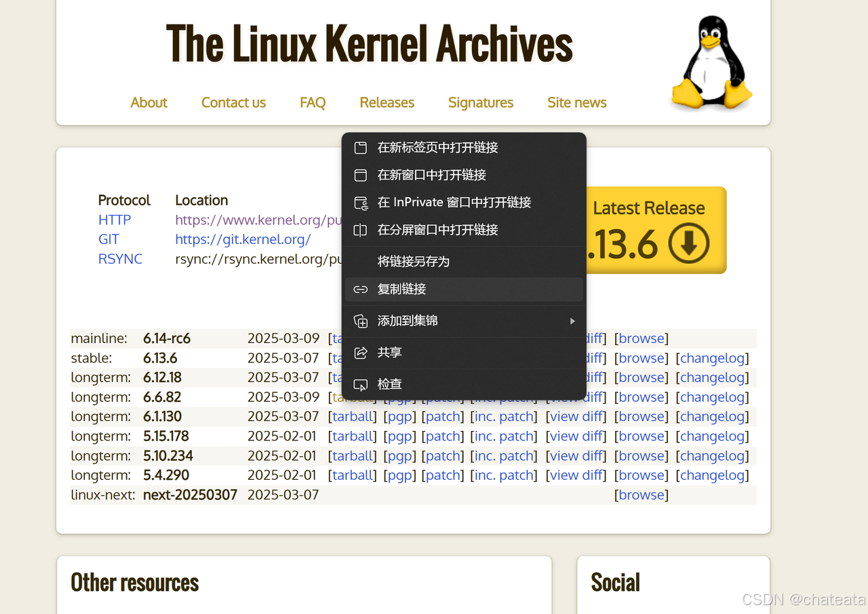The image size is (868, 614).
Task: Click view diff link for longterm 6.1.130
Action: [x=576, y=417]
